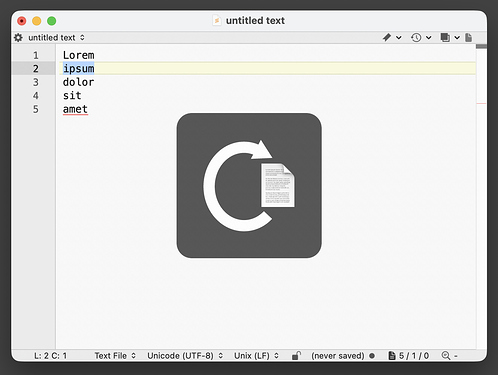
Task: Open the Unicode (UTF-8) encoding popup
Action: (x=185, y=356)
